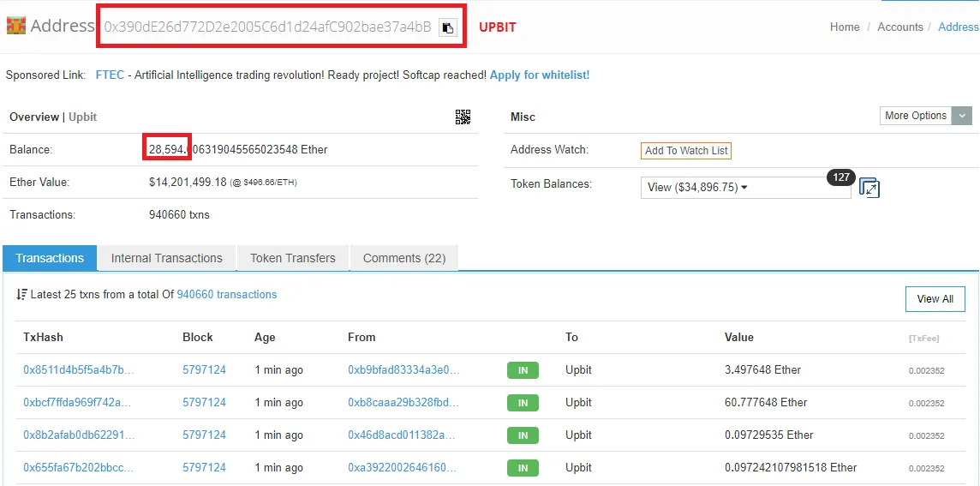The image size is (980, 486).
Task: Open sender address 0xb9bfad83334a3e0…
Action: pos(403,369)
